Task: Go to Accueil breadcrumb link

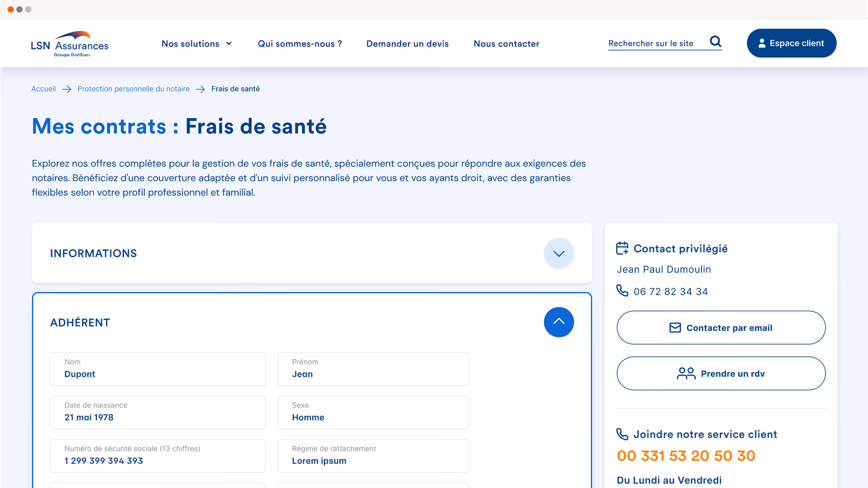Action: pyautogui.click(x=43, y=89)
